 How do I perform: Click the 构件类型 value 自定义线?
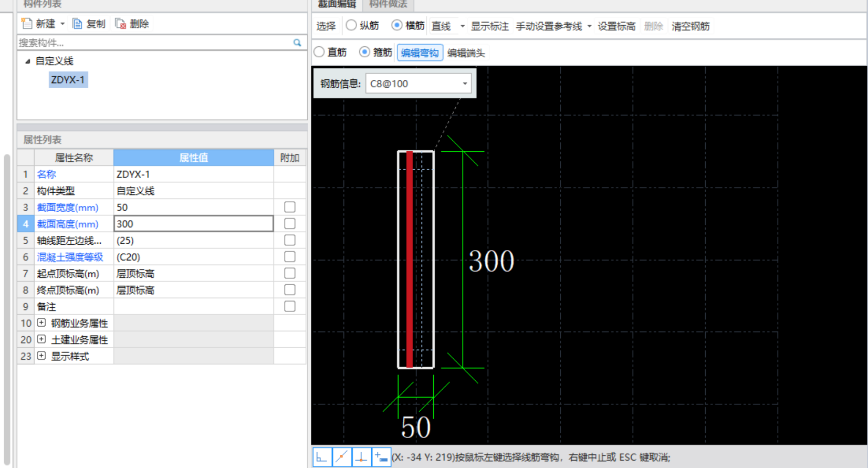(x=194, y=191)
